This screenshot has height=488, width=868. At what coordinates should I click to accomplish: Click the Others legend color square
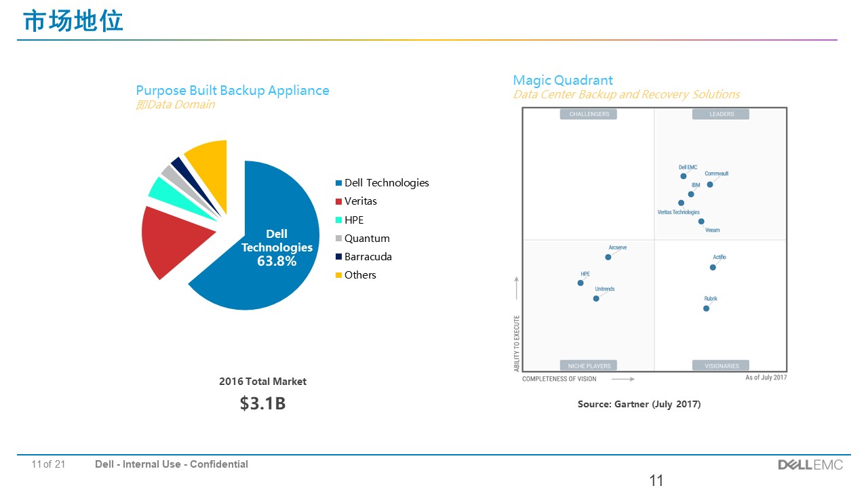338,275
